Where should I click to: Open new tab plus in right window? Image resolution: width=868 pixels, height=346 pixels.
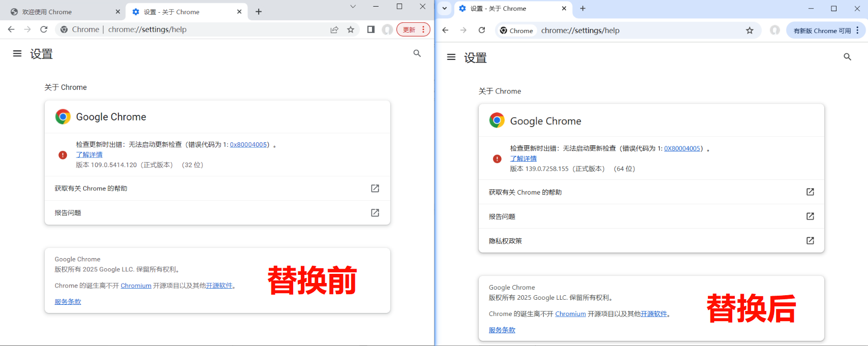583,9
